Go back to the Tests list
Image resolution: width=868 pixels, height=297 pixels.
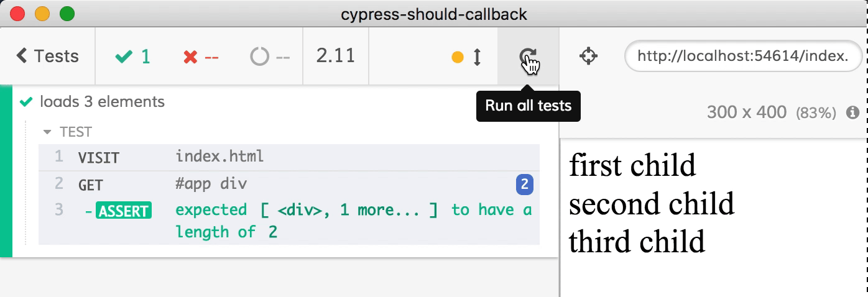point(47,56)
